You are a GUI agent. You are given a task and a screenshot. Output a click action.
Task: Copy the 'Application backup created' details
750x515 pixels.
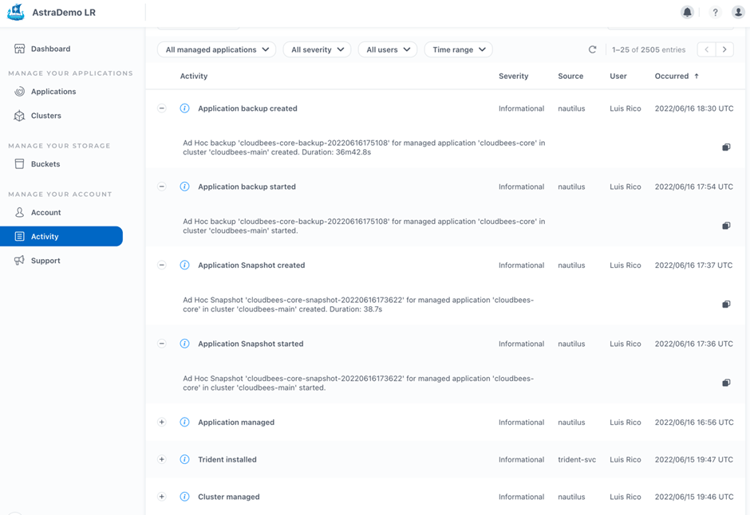click(x=726, y=147)
